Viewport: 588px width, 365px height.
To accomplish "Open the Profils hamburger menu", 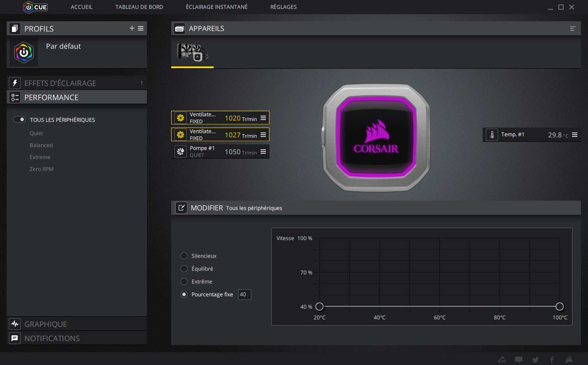I will [x=141, y=28].
